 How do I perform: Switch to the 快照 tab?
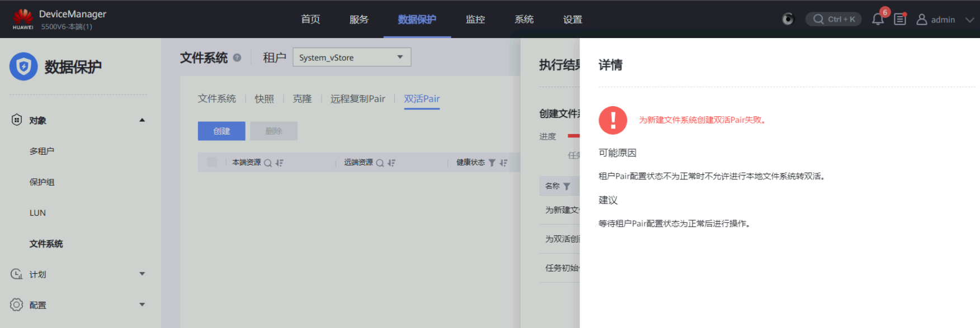pyautogui.click(x=264, y=99)
